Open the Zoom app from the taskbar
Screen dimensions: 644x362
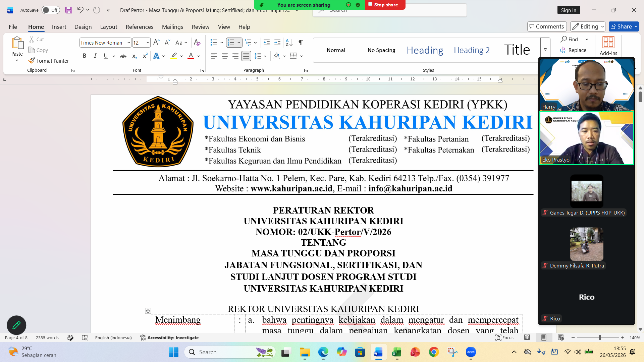tap(471, 352)
